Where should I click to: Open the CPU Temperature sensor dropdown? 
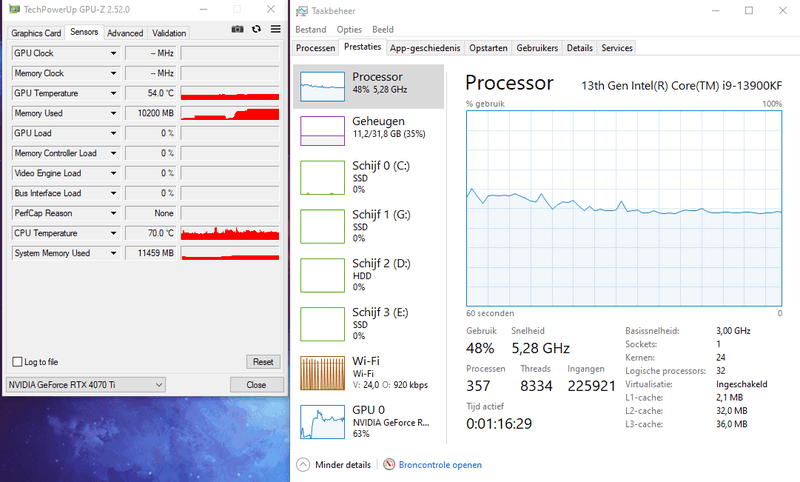pyautogui.click(x=113, y=233)
